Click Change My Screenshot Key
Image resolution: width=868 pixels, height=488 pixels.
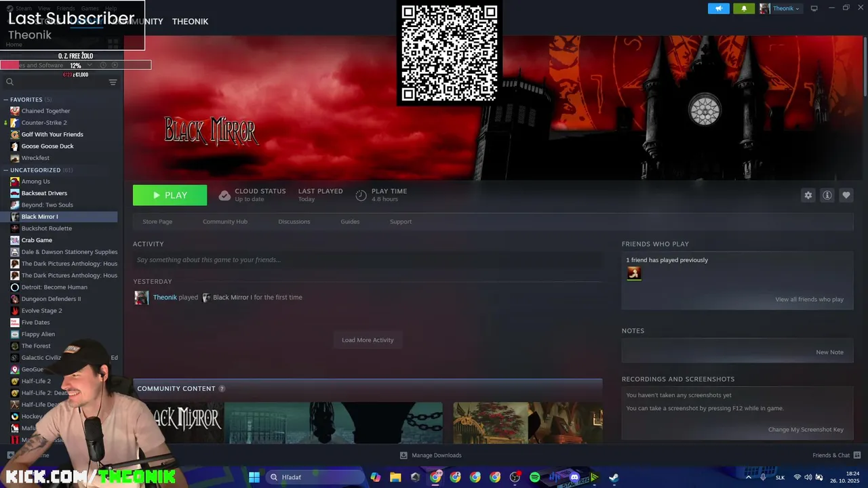pyautogui.click(x=806, y=430)
